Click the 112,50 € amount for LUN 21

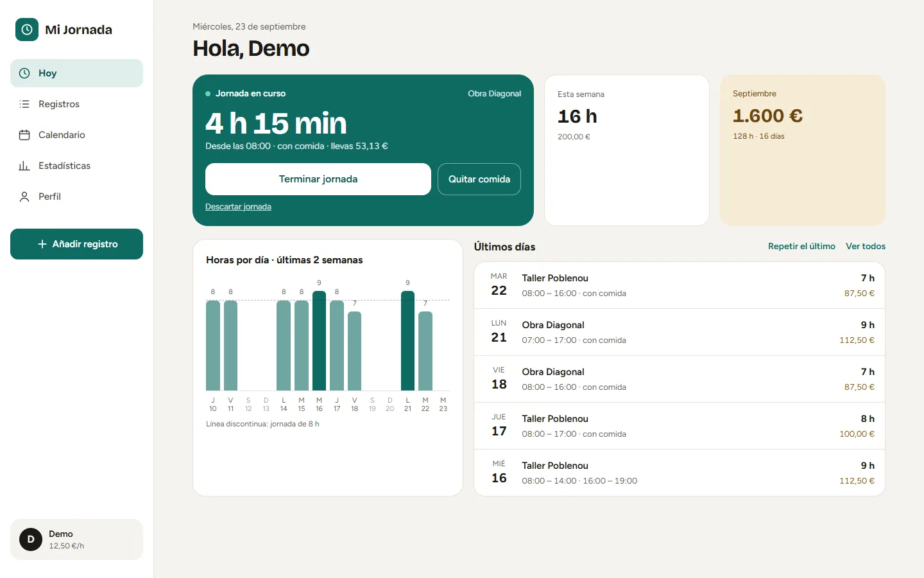857,340
